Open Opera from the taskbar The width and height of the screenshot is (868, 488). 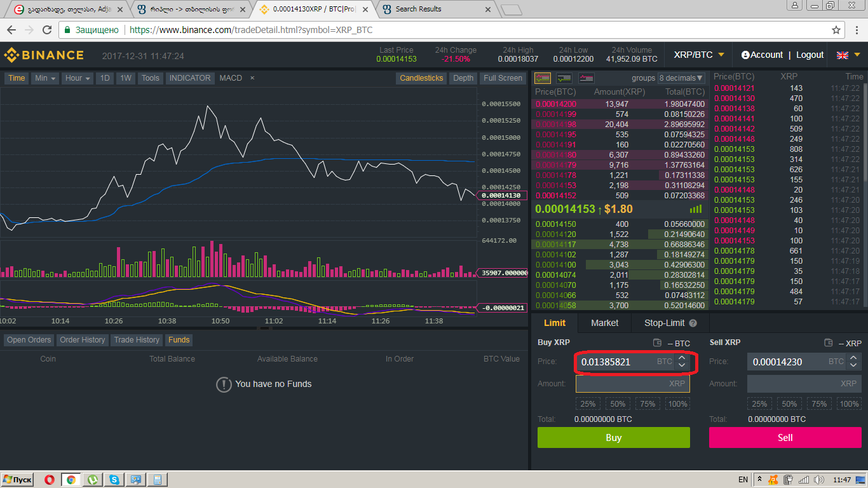click(50, 480)
